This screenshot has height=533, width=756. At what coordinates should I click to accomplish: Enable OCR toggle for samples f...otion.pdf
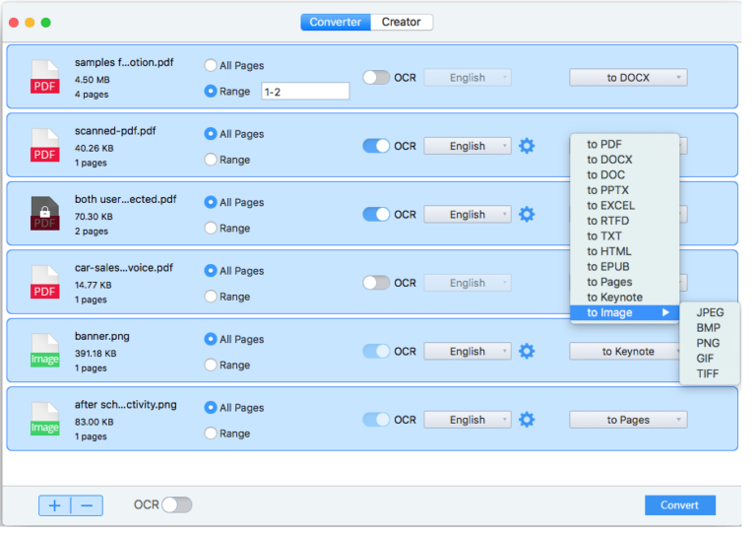[x=376, y=77]
